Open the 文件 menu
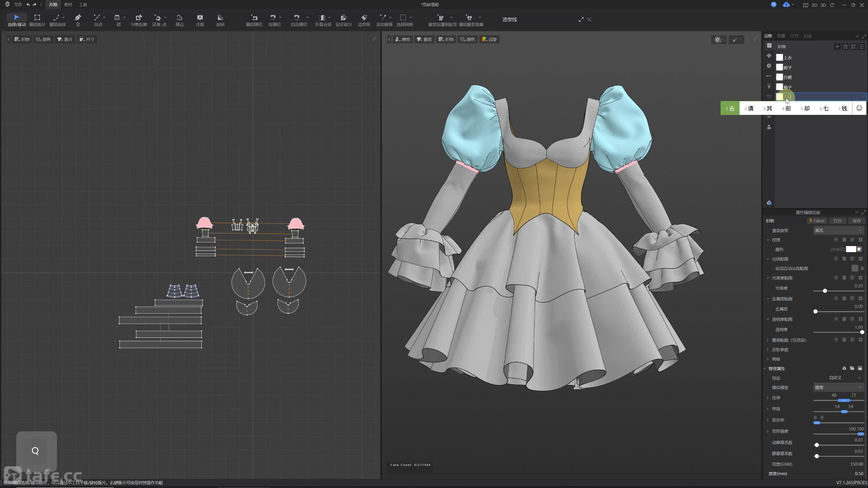 click(18, 4)
